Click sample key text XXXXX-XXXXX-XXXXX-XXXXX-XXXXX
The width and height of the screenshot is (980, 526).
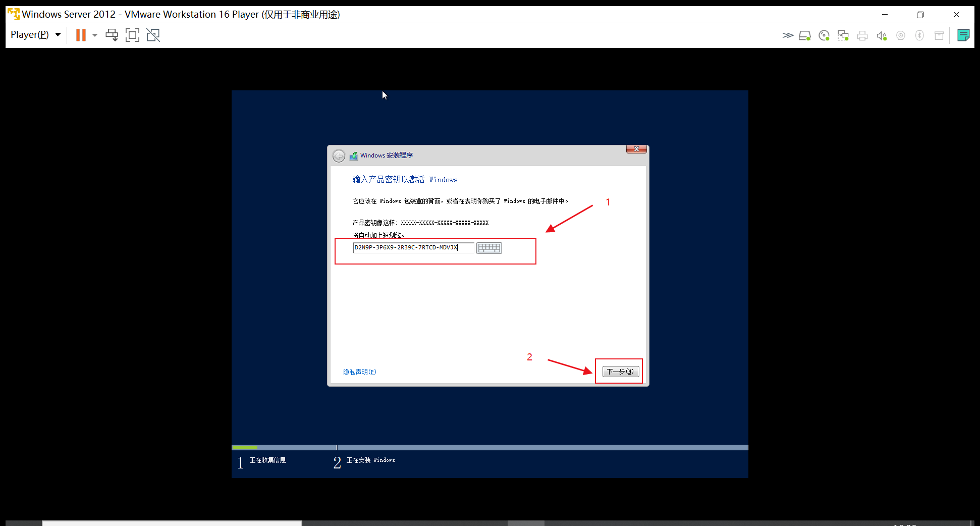(x=445, y=223)
